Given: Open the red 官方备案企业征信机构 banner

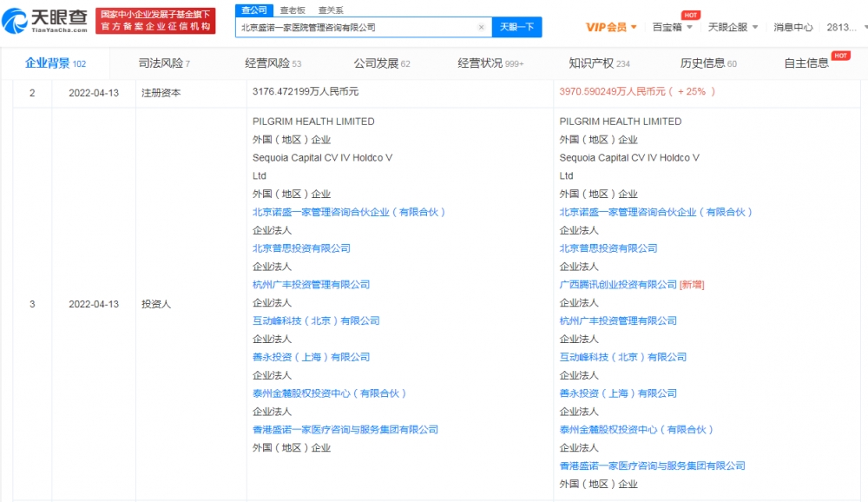Looking at the screenshot, I should coord(155,21).
